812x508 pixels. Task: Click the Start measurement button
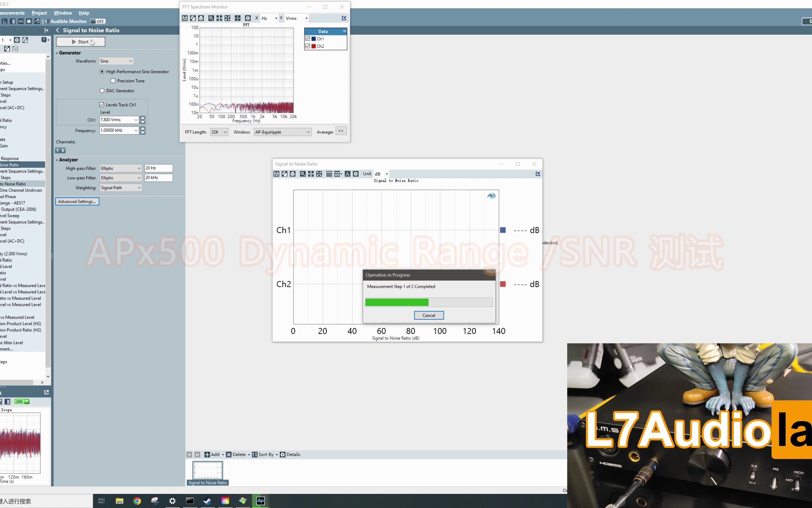tap(81, 42)
